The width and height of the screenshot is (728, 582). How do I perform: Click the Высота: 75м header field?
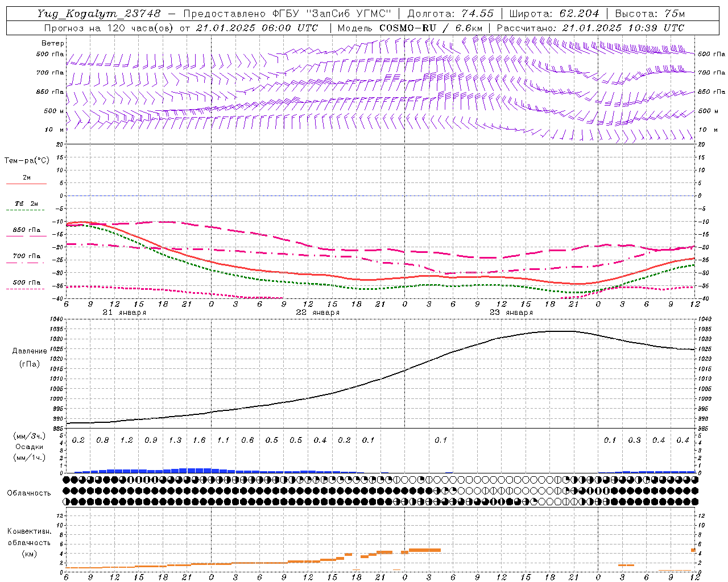click(x=650, y=14)
